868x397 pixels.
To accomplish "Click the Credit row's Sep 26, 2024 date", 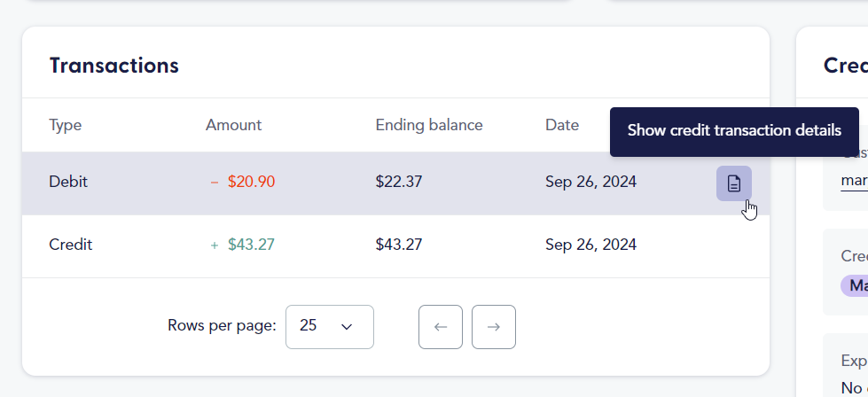I will click(x=590, y=245).
